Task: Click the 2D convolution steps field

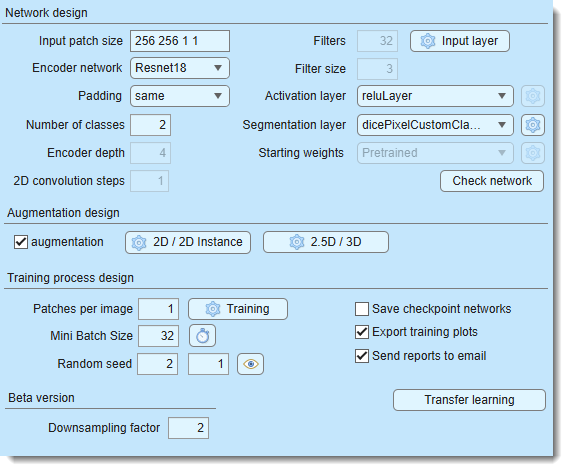Action: coord(149,181)
